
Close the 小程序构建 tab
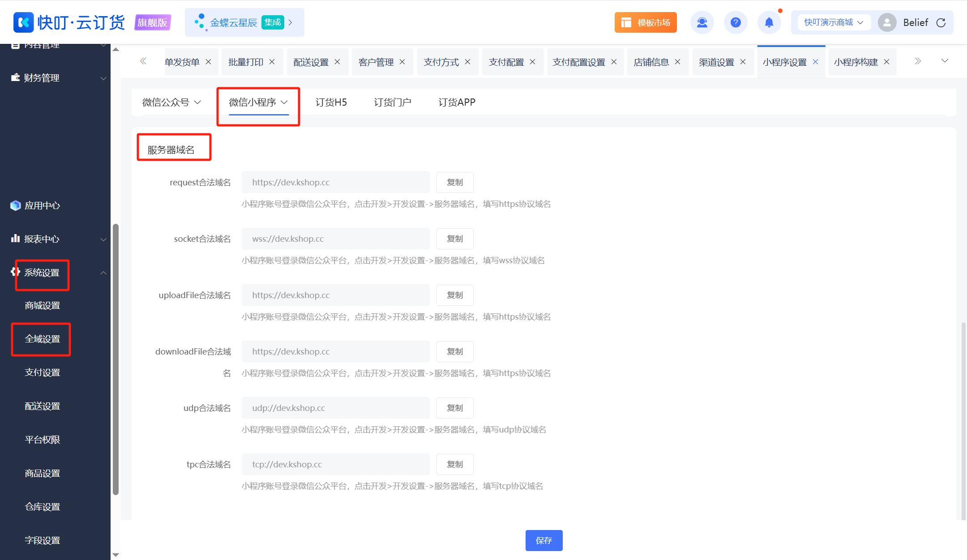click(x=886, y=62)
